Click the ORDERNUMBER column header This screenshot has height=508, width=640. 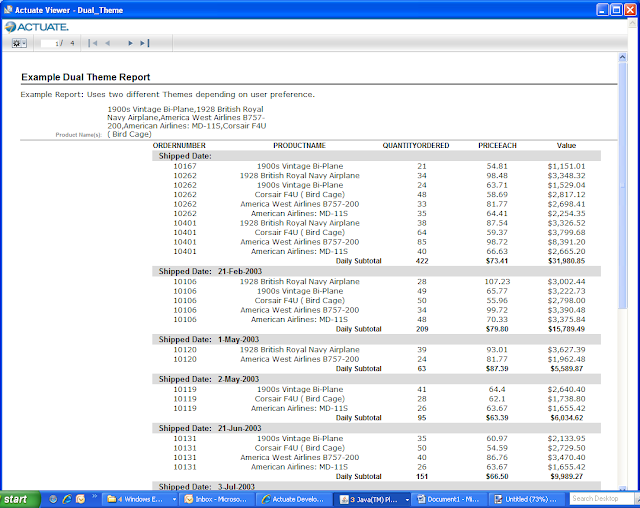click(179, 146)
